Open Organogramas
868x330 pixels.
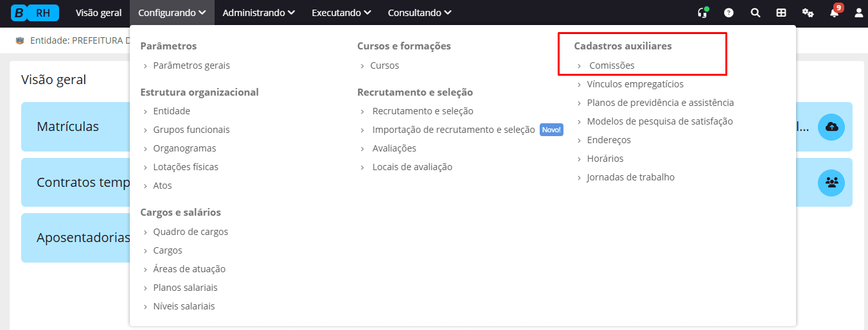click(184, 148)
